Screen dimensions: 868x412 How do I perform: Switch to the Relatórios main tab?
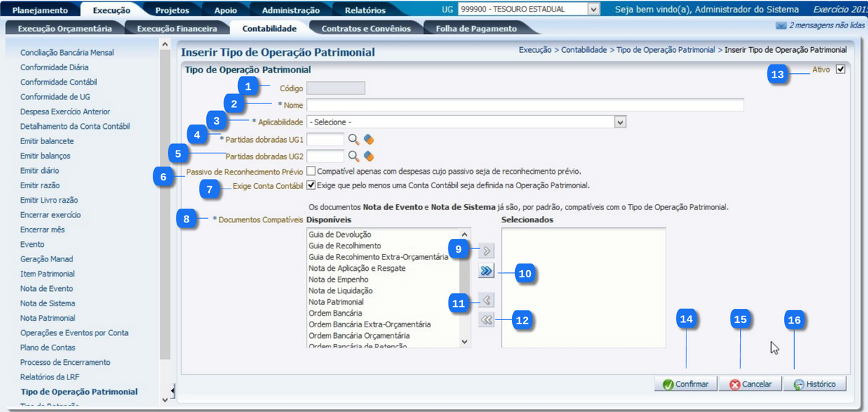point(365,10)
